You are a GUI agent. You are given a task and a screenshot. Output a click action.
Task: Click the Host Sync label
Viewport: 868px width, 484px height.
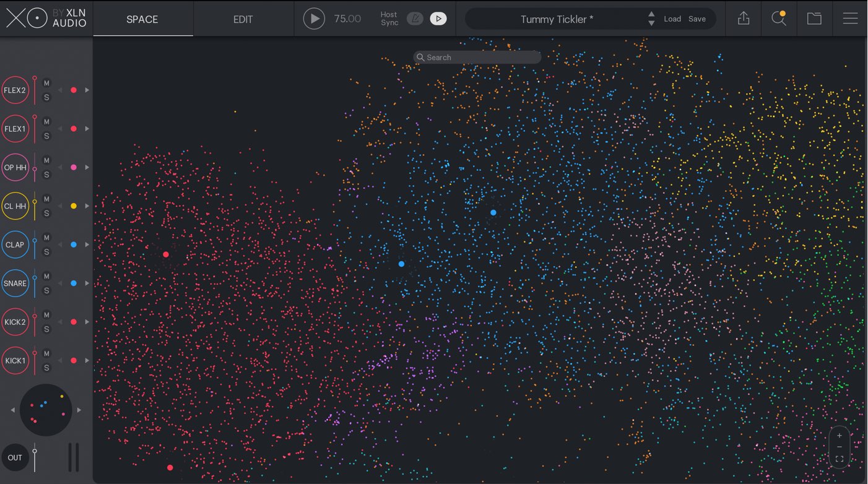tap(389, 19)
